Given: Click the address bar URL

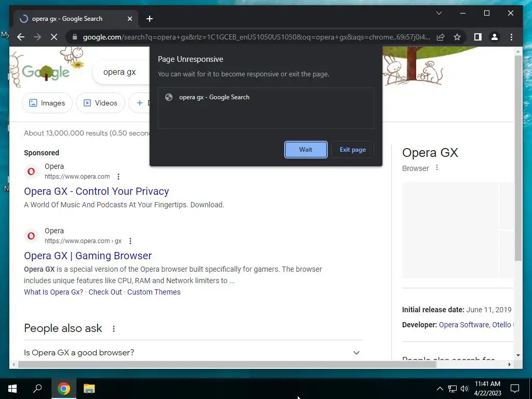Looking at the screenshot, I should 257,37.
